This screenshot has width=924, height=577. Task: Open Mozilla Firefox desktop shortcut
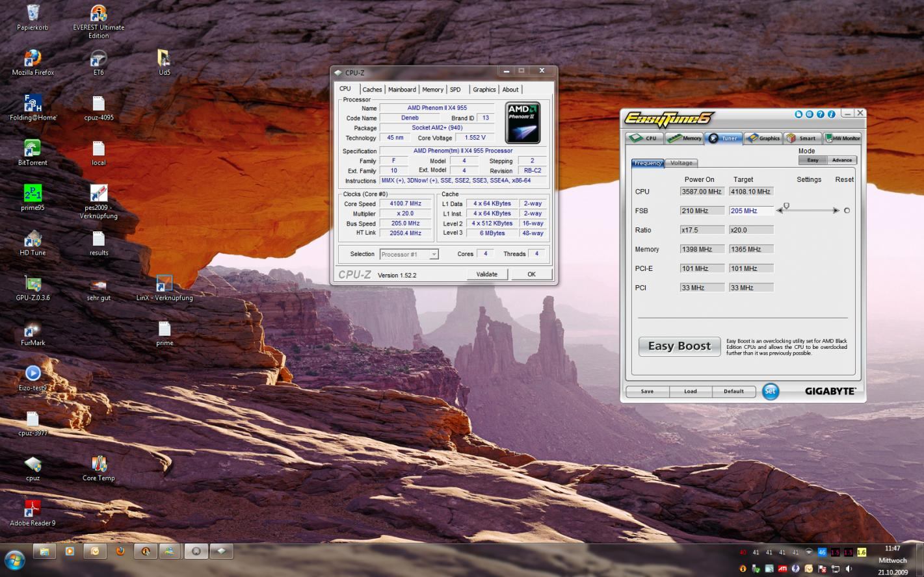click(33, 62)
